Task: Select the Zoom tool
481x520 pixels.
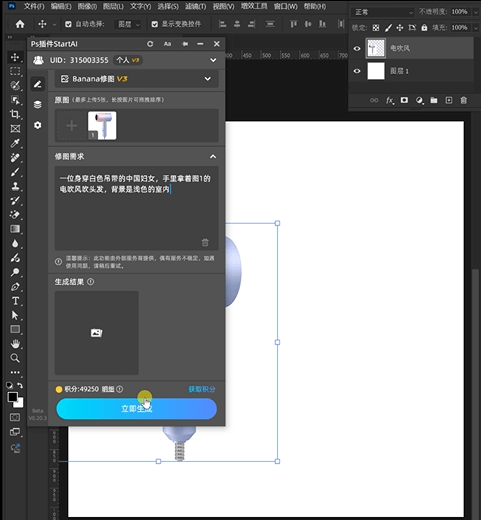Action: pyautogui.click(x=15, y=358)
